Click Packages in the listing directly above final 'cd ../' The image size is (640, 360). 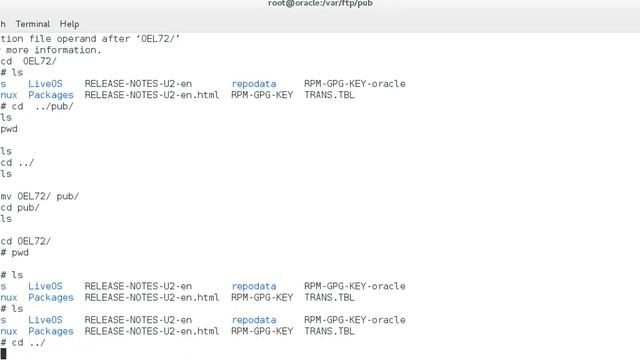(x=51, y=331)
